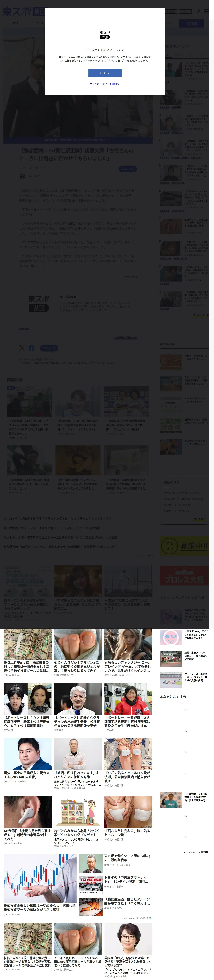Open ボートレーサー養成所135期修了記念競走 article

(128, 707)
